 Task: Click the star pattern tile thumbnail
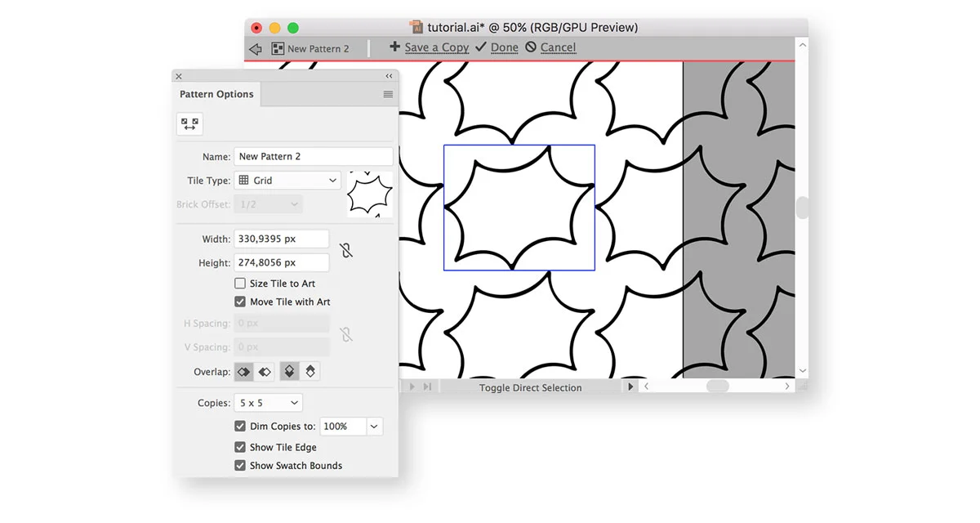pos(369,194)
